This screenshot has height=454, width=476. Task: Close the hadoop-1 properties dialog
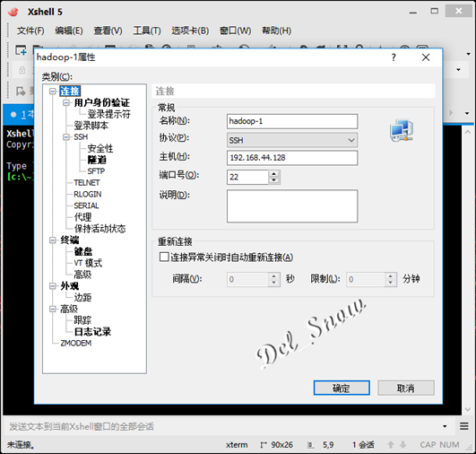pyautogui.click(x=426, y=57)
